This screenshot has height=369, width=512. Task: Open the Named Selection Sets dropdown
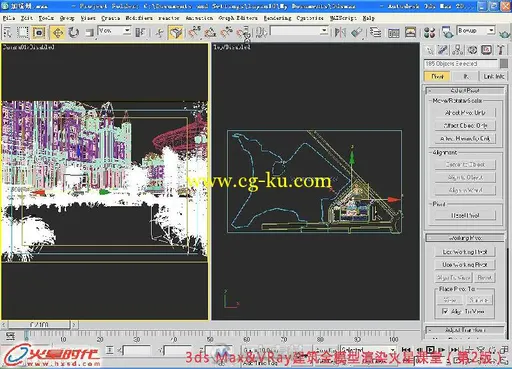pos(299,31)
